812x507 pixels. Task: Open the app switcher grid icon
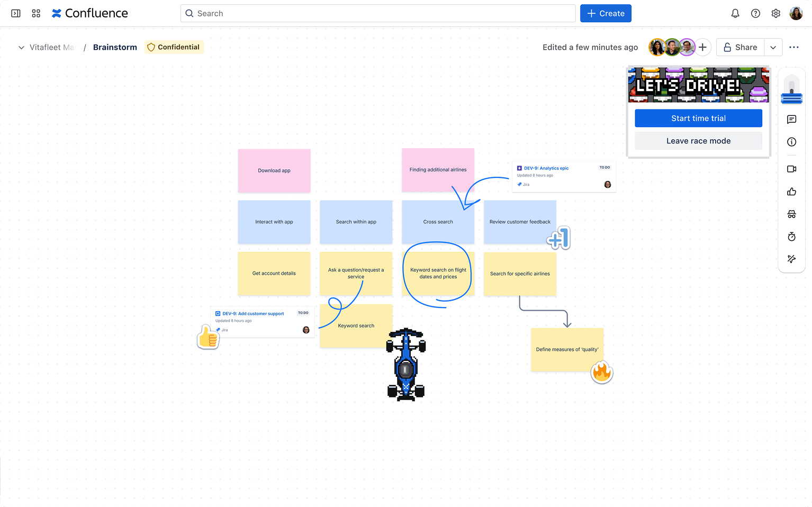click(x=36, y=13)
